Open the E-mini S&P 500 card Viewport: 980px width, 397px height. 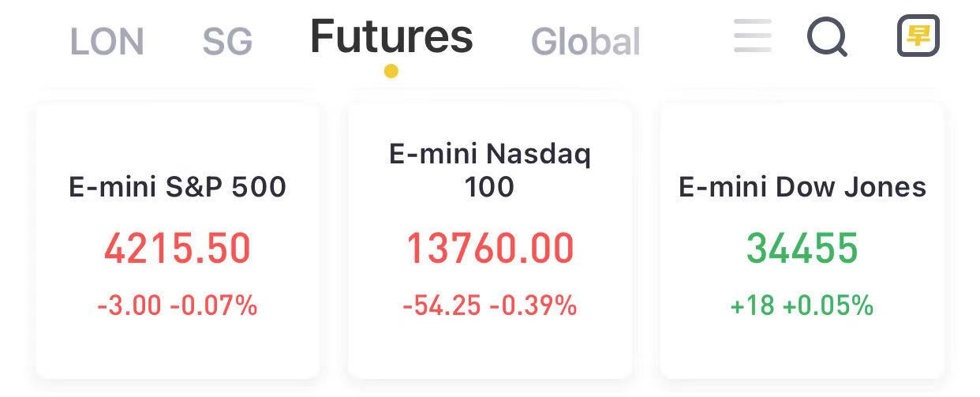(x=178, y=241)
